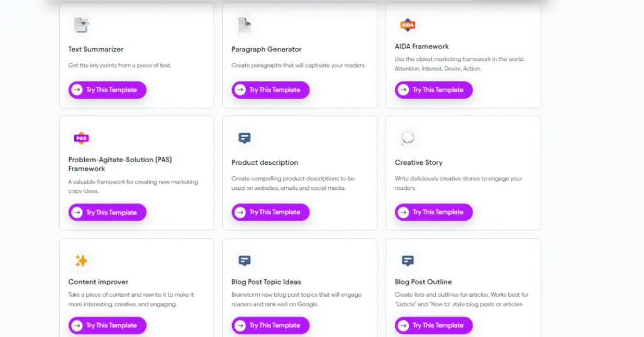Viewport: 644px width, 337px height.
Task: Click the Text Summarizer document icon
Action: [x=81, y=25]
